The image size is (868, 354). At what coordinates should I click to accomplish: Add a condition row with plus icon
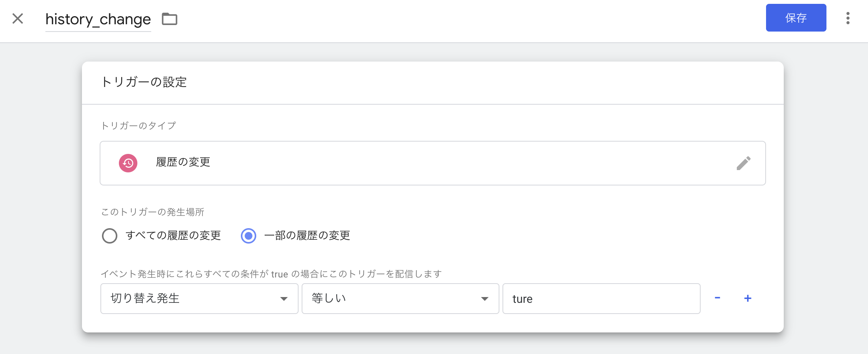[748, 298]
